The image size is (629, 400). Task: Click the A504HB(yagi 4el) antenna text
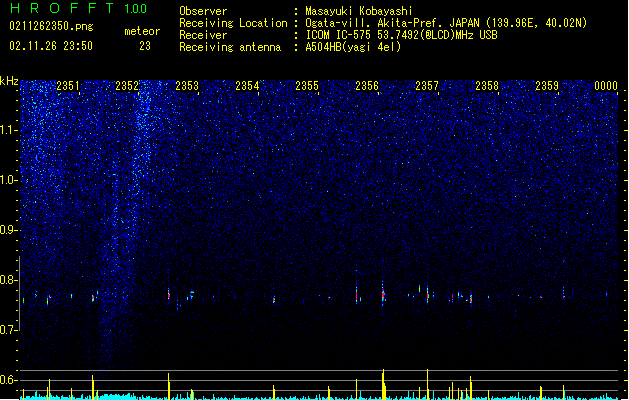click(353, 47)
